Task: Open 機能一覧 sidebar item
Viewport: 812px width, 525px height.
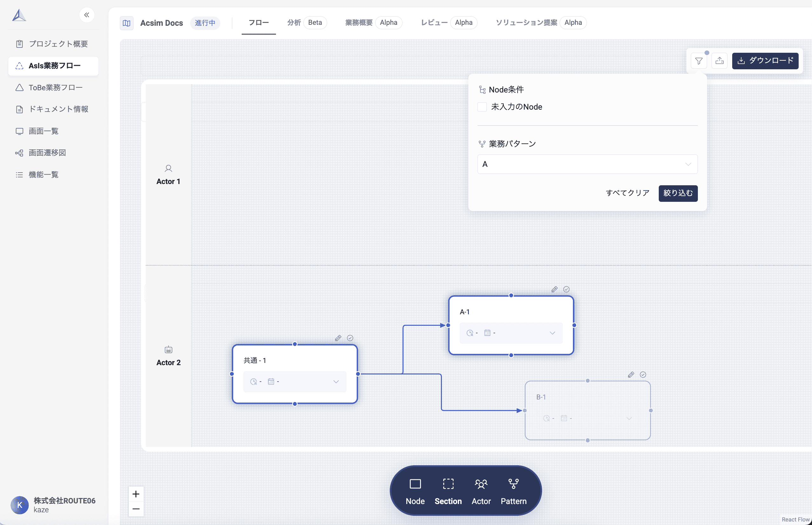Action: coord(53,174)
